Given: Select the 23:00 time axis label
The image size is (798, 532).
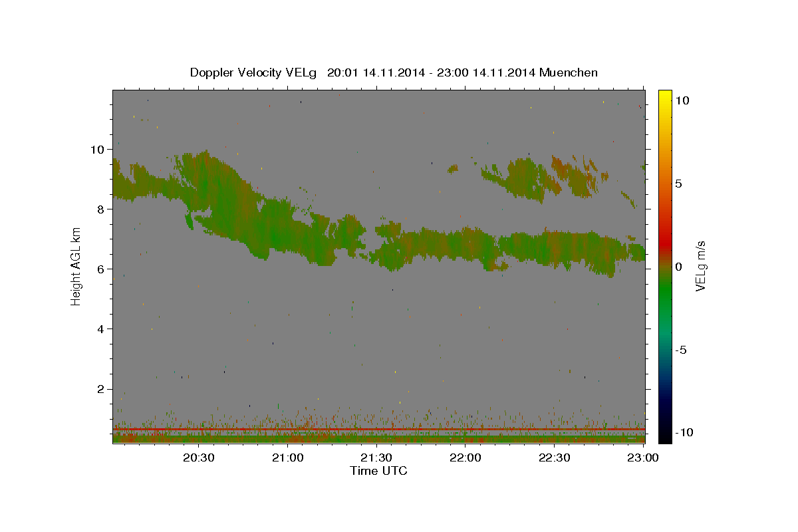Looking at the screenshot, I should (642, 458).
